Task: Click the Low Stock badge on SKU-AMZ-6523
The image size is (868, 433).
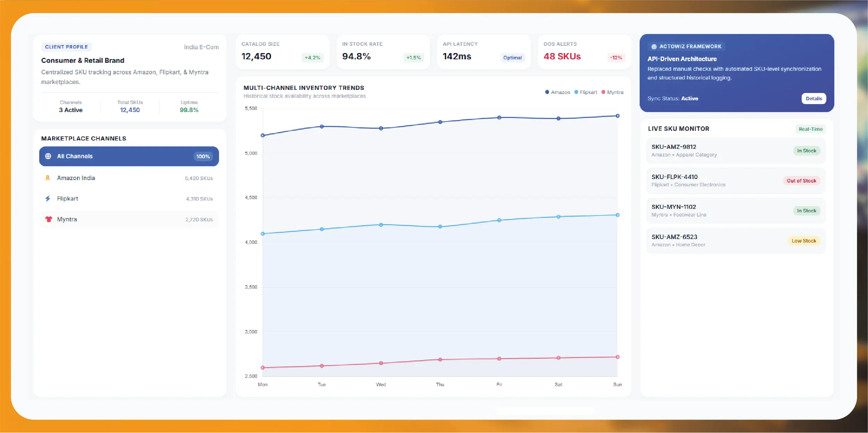Action: [804, 241]
